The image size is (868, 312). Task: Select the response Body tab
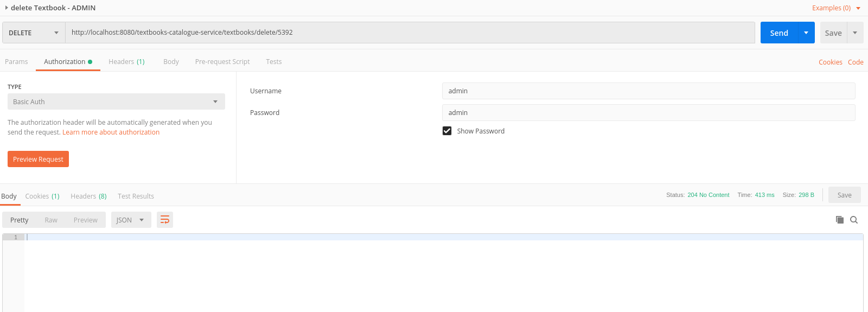pyautogui.click(x=9, y=196)
